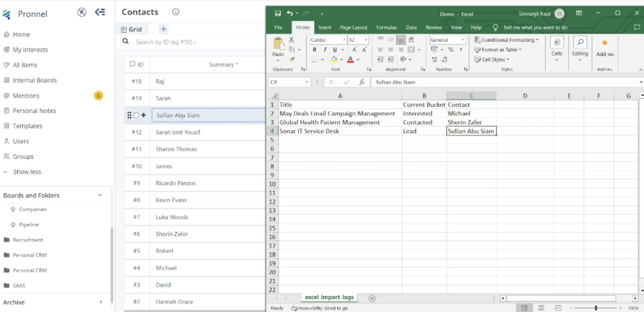Expand the Archive section
Image resolution: width=644 pixels, height=312 pixels.
pos(101,302)
